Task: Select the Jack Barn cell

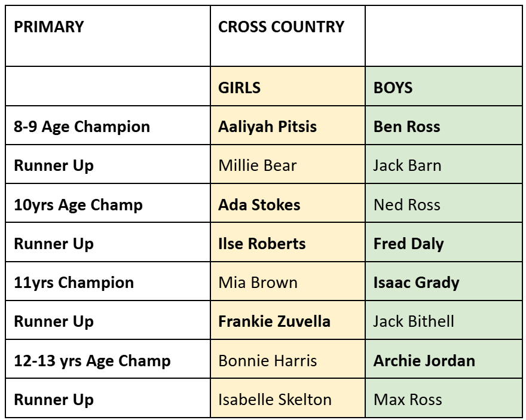Action: 444,164
